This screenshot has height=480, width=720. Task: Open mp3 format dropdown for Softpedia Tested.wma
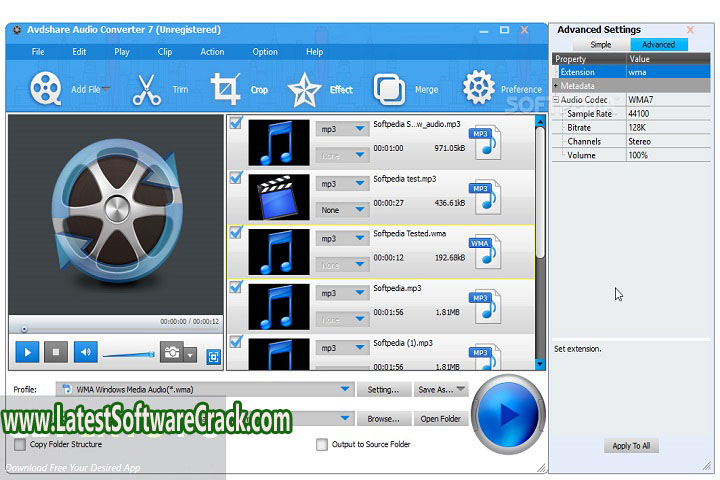coord(342,238)
